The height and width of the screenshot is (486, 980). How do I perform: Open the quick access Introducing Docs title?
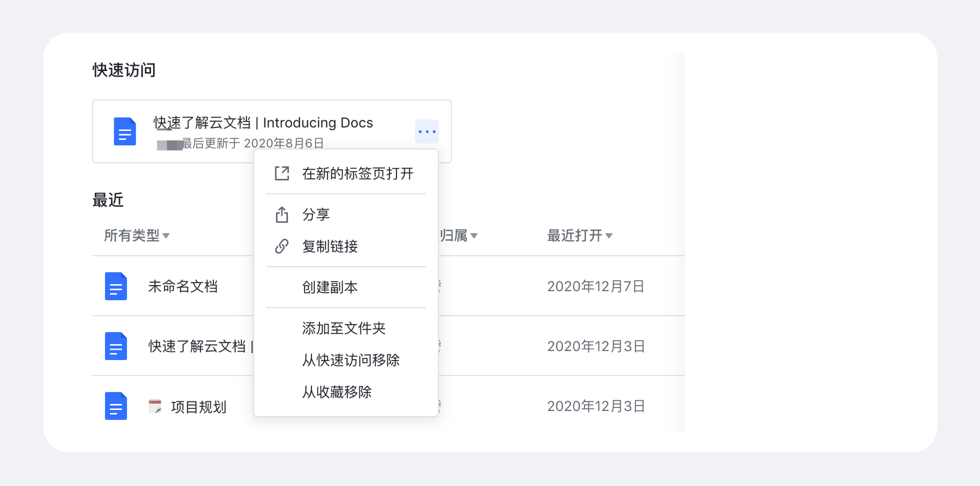pos(263,122)
